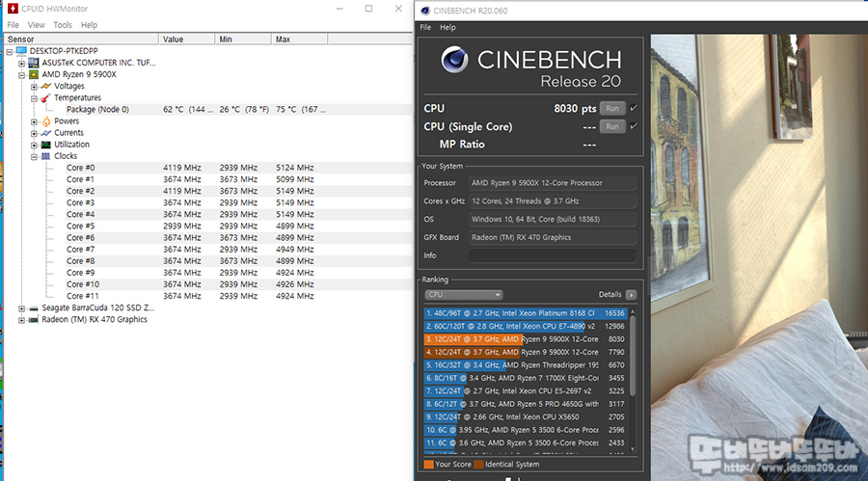Screen dimensions: 868x481
Task: Toggle the CPU (Single Core) test checkmark
Action: click(634, 126)
